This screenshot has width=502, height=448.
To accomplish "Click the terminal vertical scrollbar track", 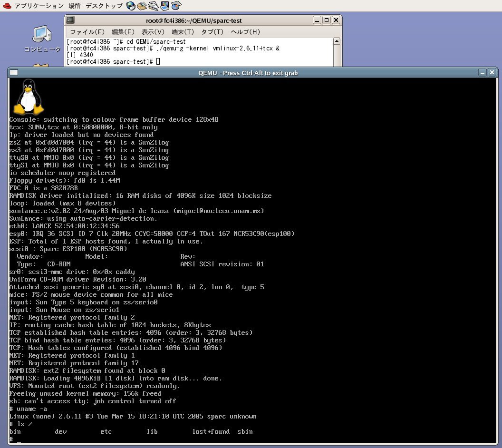I will pos(337,55).
